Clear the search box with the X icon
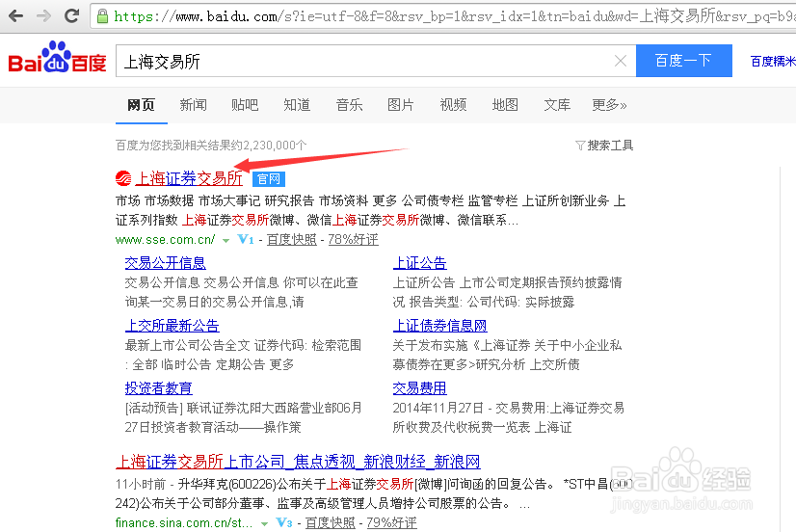Screen dimensions: 796x532 click(620, 61)
